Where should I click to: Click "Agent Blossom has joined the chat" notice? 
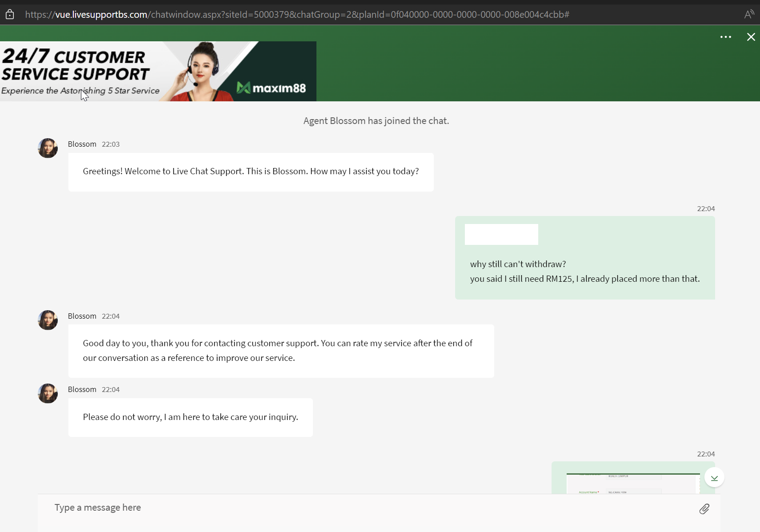point(376,121)
